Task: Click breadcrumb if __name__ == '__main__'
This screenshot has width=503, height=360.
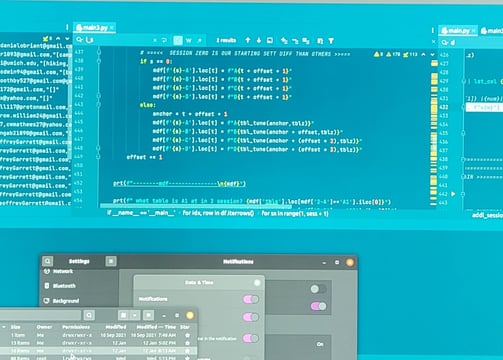Action: 141,213
